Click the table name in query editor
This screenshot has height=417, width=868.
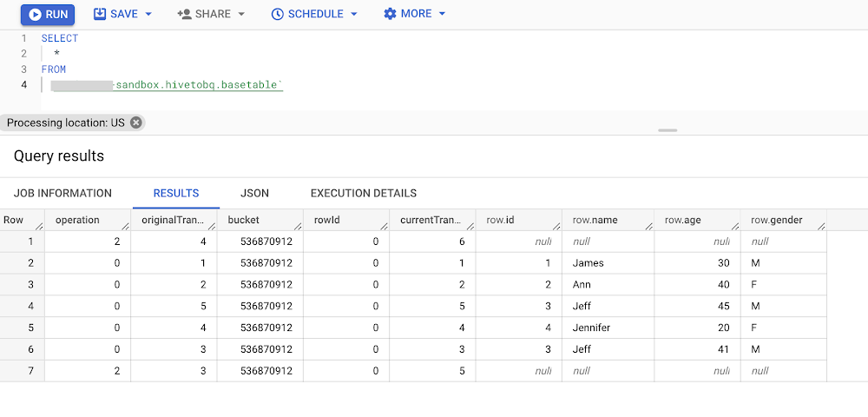198,85
